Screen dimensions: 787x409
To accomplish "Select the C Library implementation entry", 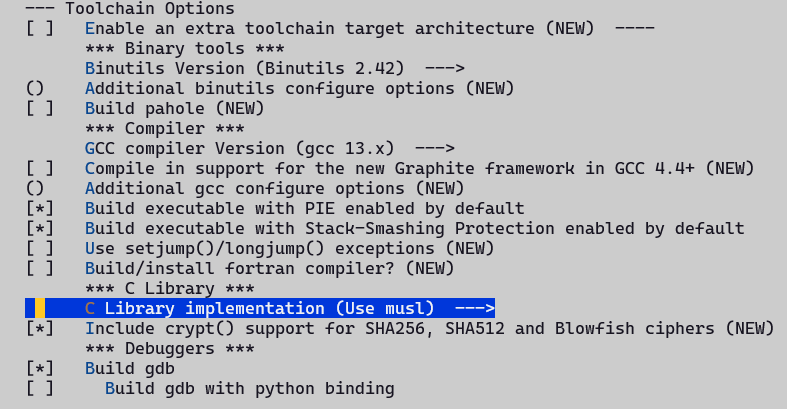I will (x=260, y=308).
